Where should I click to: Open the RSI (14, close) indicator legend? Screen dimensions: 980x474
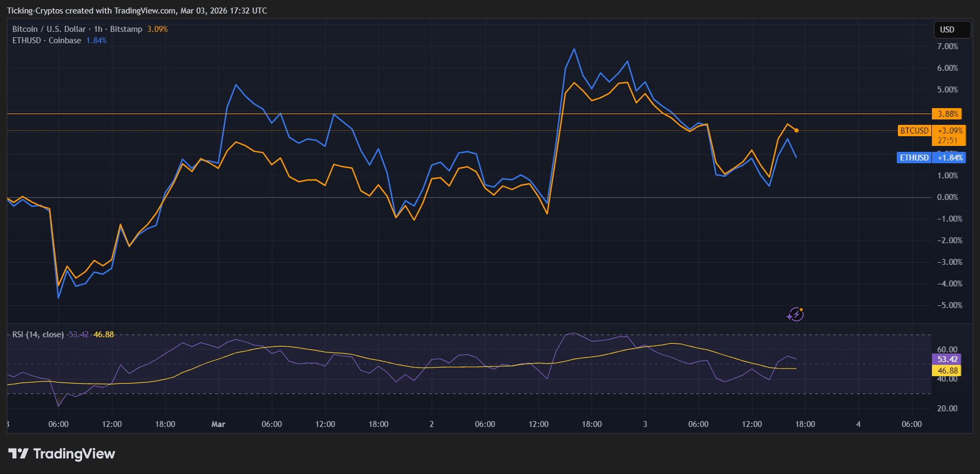click(38, 335)
